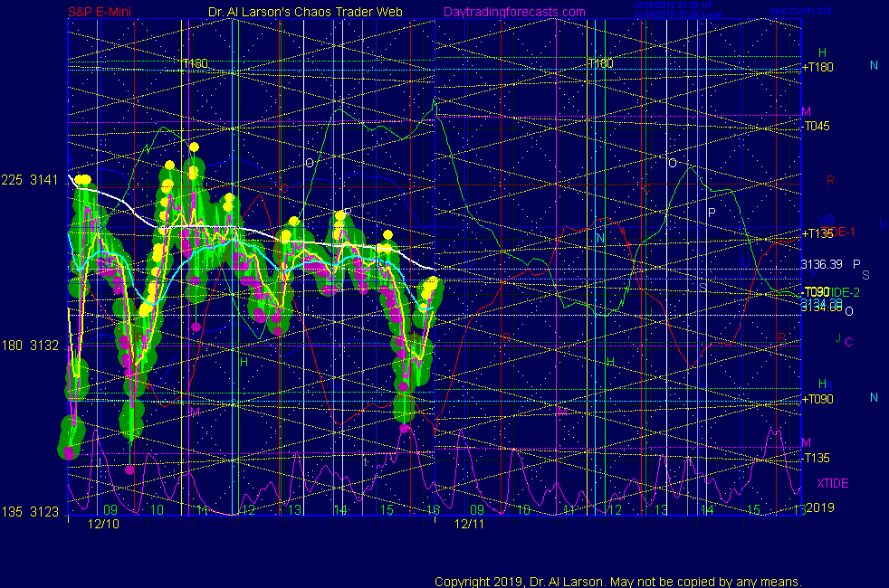Click the copyright notice text

(x=618, y=582)
